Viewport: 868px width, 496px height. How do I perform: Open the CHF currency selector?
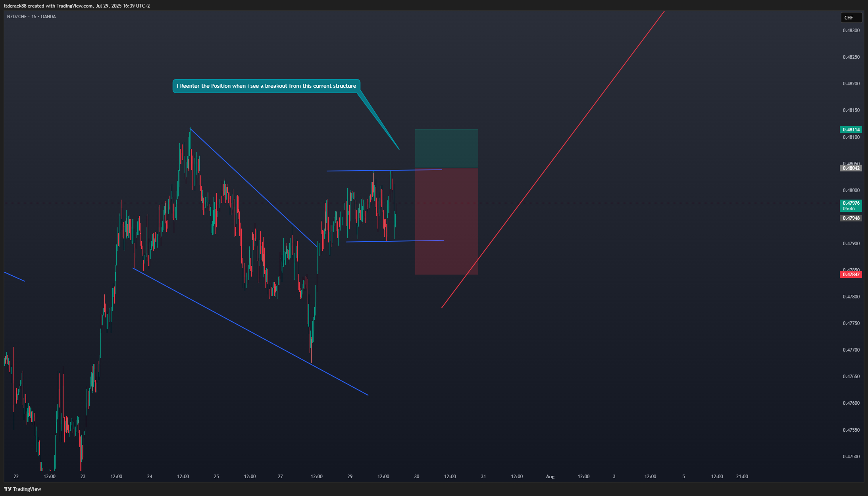(851, 17)
